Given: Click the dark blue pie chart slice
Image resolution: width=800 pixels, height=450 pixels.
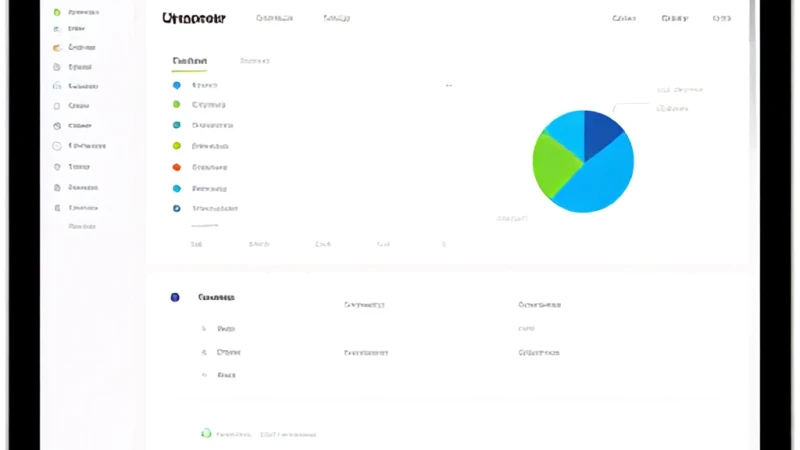Looking at the screenshot, I should tap(601, 133).
